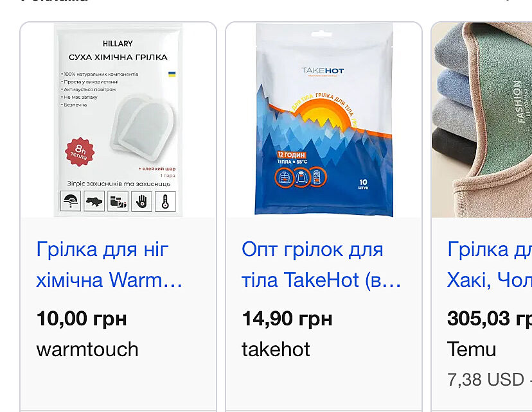Screen dimensions: 532x412
Task: Click the Ukraine map icon on package
Action: coord(94,202)
